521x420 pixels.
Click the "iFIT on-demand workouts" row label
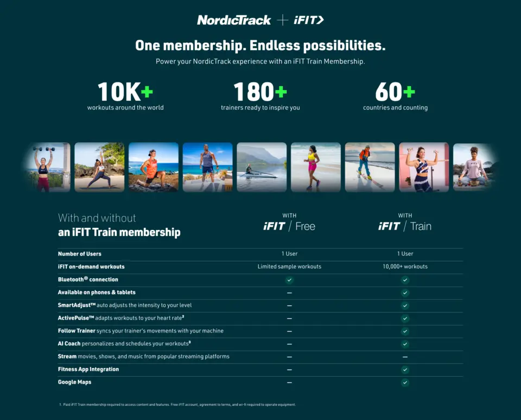point(91,267)
